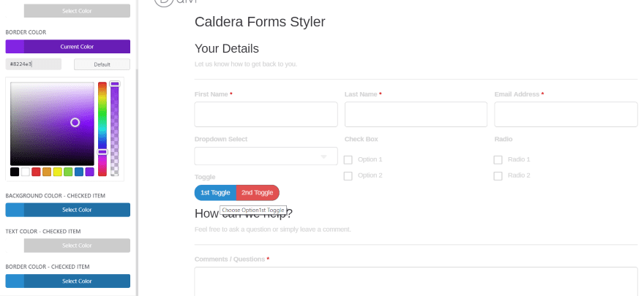Select the Radio 2 option
This screenshot has width=644, height=296.
[498, 176]
